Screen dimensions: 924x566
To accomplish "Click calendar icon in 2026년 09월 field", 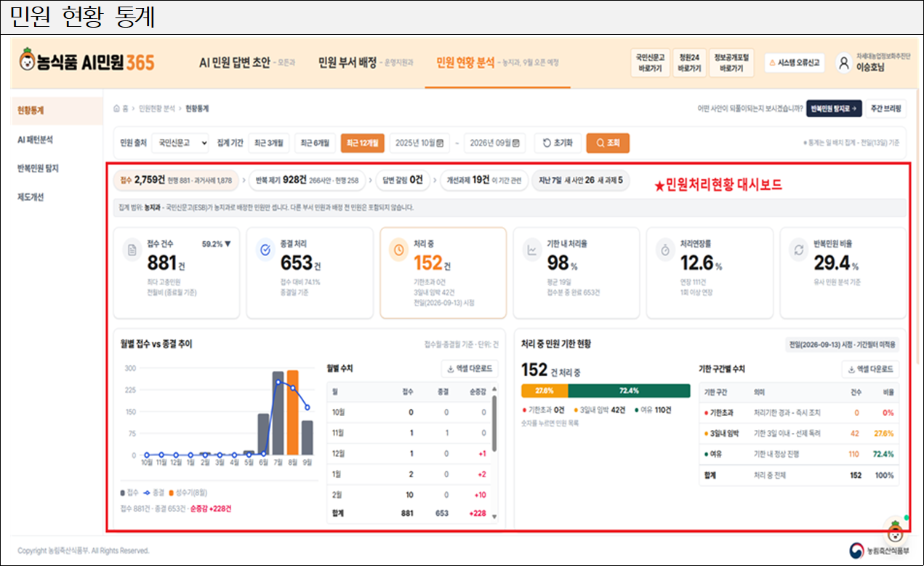I will click(x=515, y=143).
